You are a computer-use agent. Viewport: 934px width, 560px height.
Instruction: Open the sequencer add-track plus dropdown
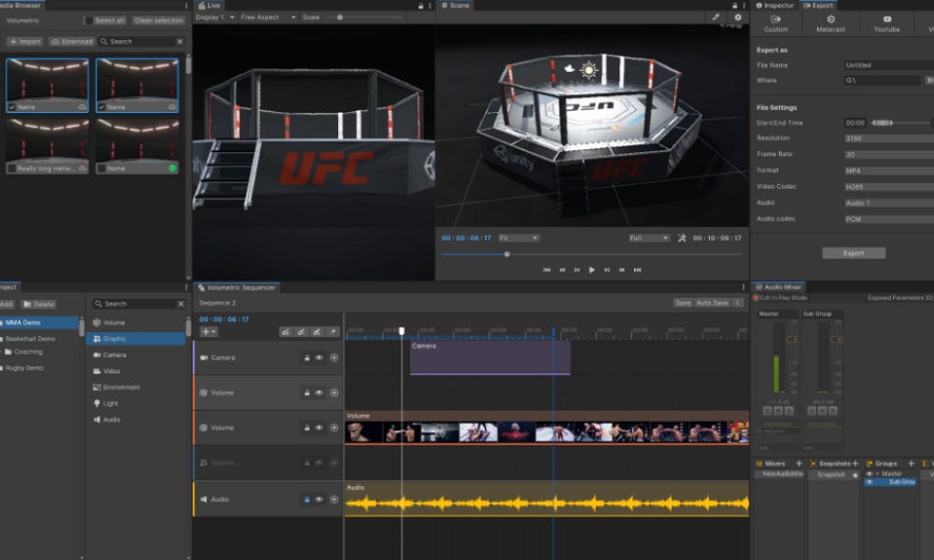click(208, 332)
